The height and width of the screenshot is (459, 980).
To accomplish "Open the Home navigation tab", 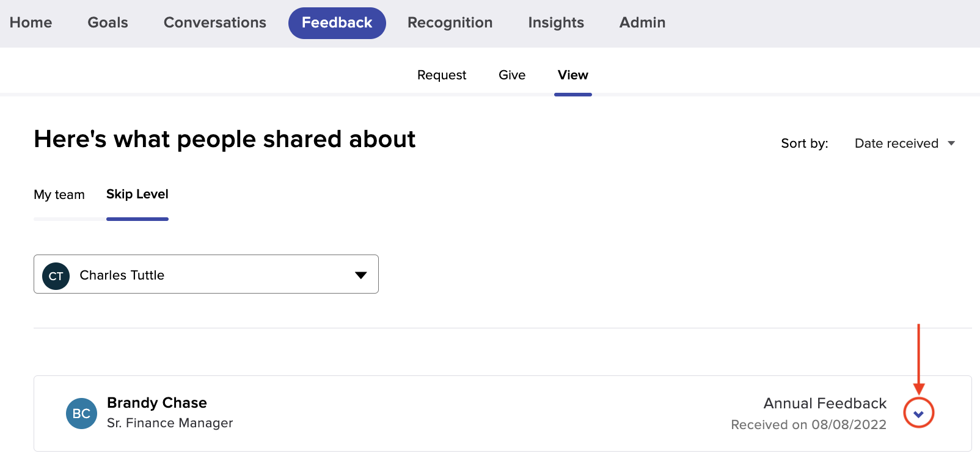I will (31, 23).
